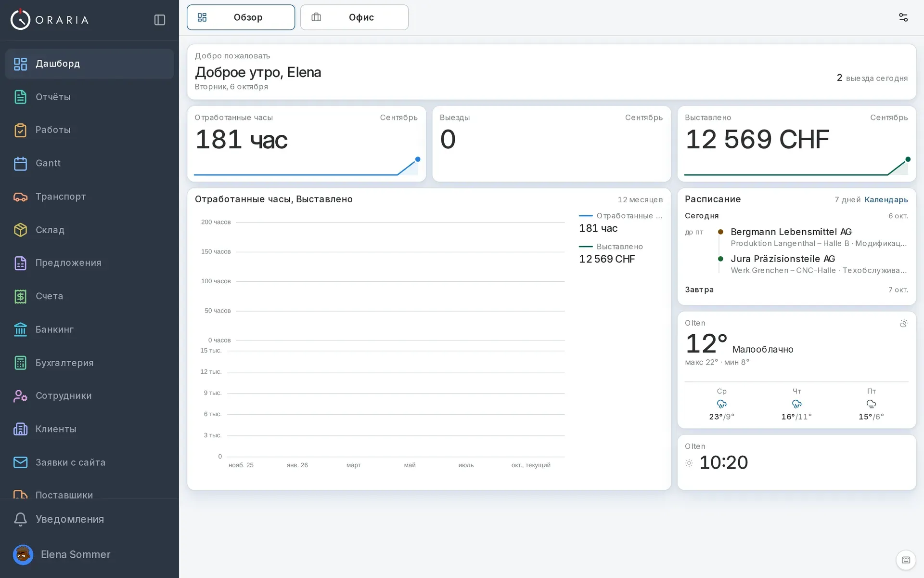Click the Отработанные часы 181 час card

pos(307,144)
